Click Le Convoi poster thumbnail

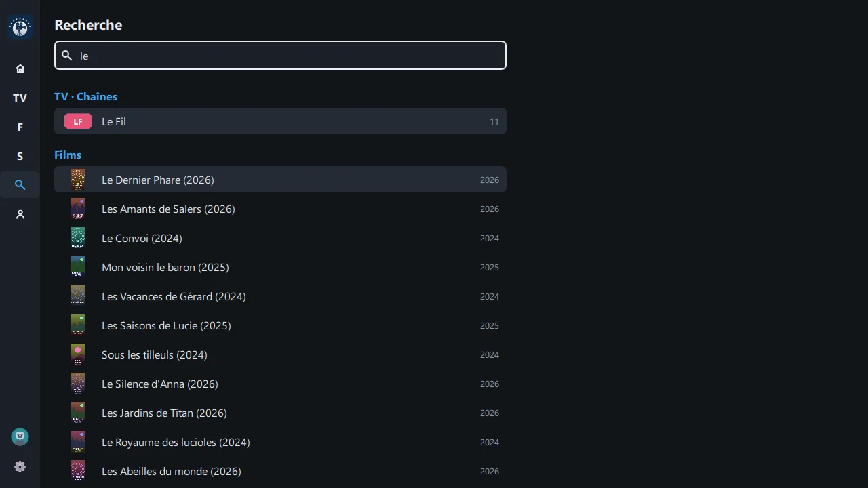(78, 238)
